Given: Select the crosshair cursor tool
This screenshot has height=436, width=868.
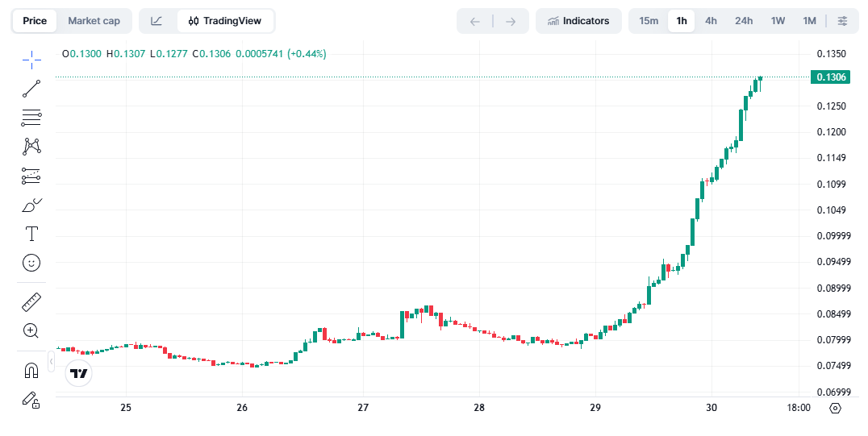Looking at the screenshot, I should (31, 59).
